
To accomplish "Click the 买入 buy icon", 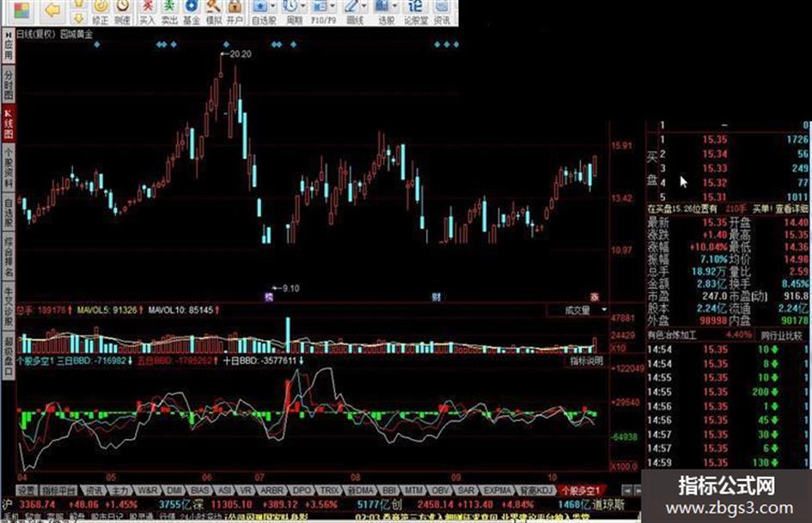I will click(148, 12).
